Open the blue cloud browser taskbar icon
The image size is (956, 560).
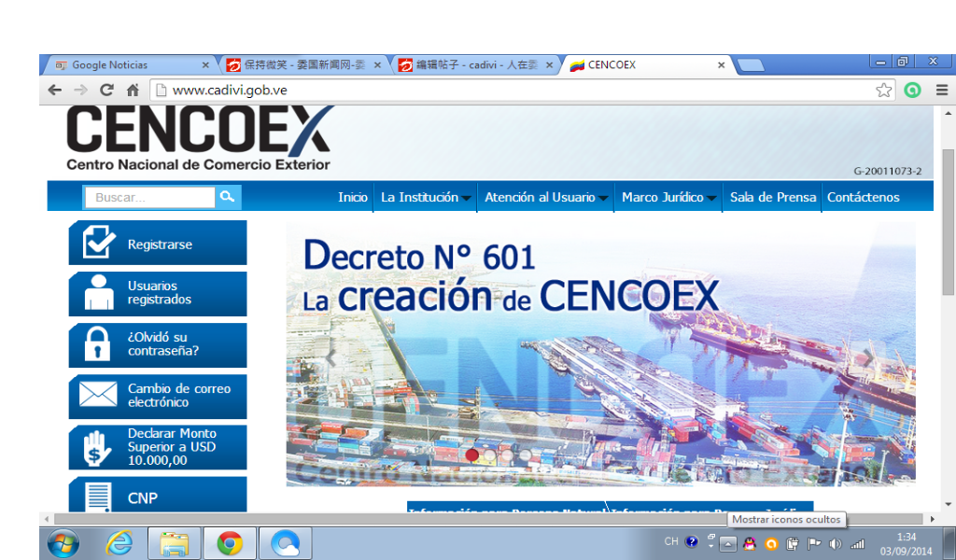click(286, 543)
